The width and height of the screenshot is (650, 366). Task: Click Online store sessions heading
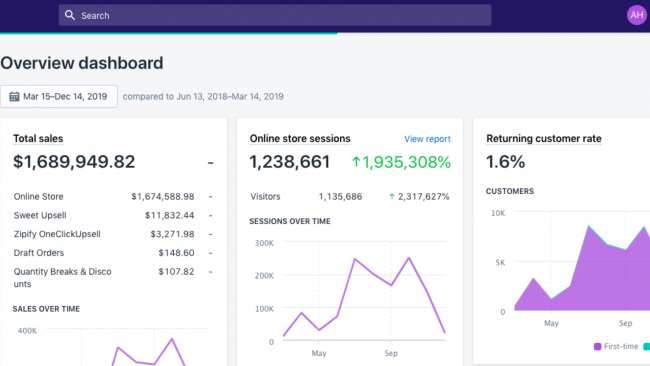[x=300, y=138]
